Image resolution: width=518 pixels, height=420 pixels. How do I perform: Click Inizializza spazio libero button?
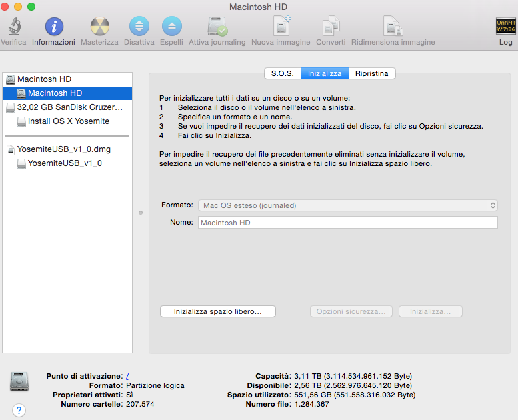coord(218,311)
